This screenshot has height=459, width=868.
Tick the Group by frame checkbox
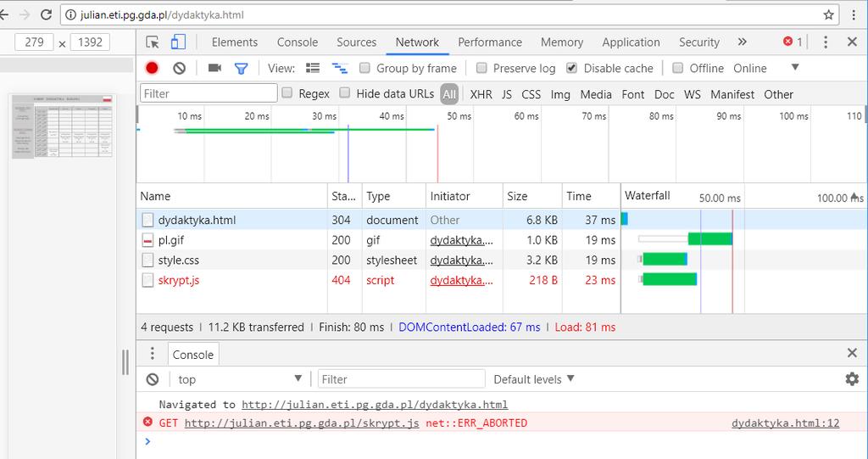point(364,68)
